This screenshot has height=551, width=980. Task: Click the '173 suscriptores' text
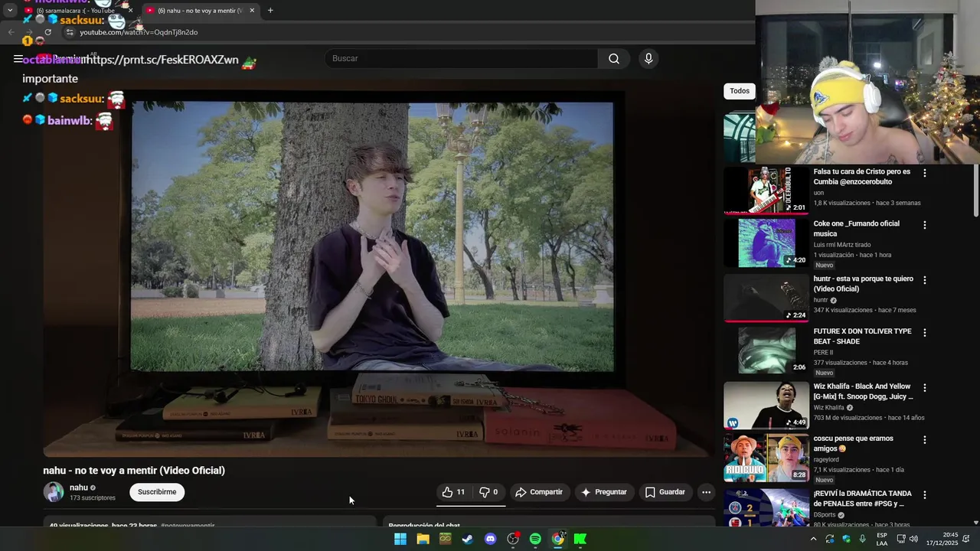tap(93, 498)
